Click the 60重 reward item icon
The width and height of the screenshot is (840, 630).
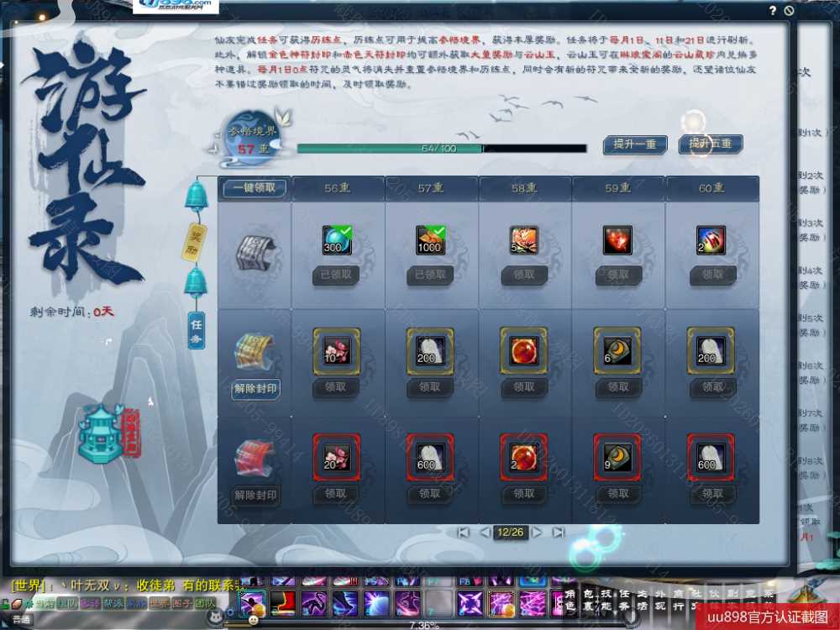[711, 241]
